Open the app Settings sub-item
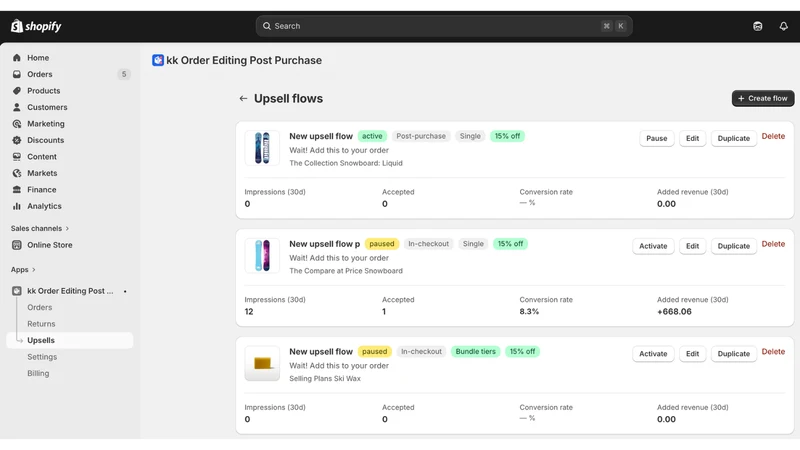 [x=42, y=357]
